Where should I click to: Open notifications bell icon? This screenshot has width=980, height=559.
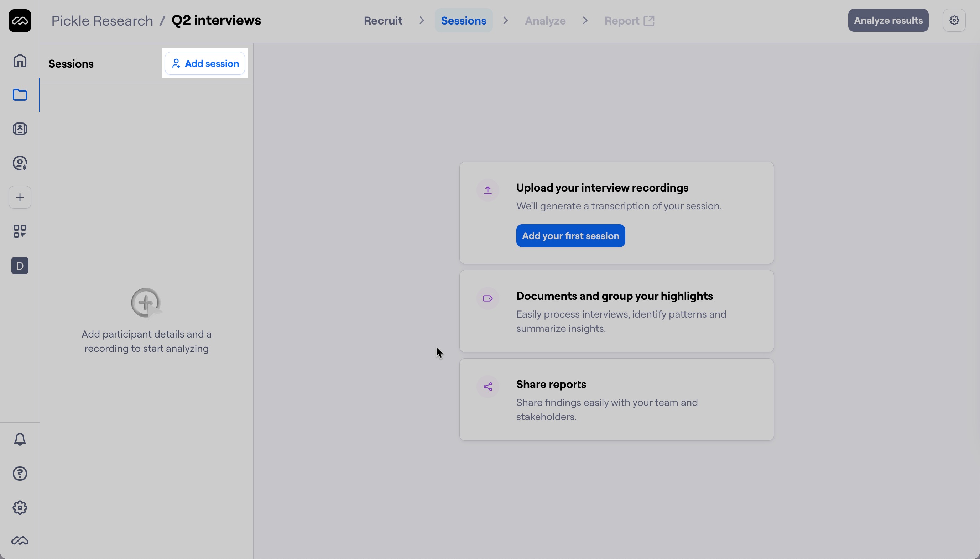(20, 439)
